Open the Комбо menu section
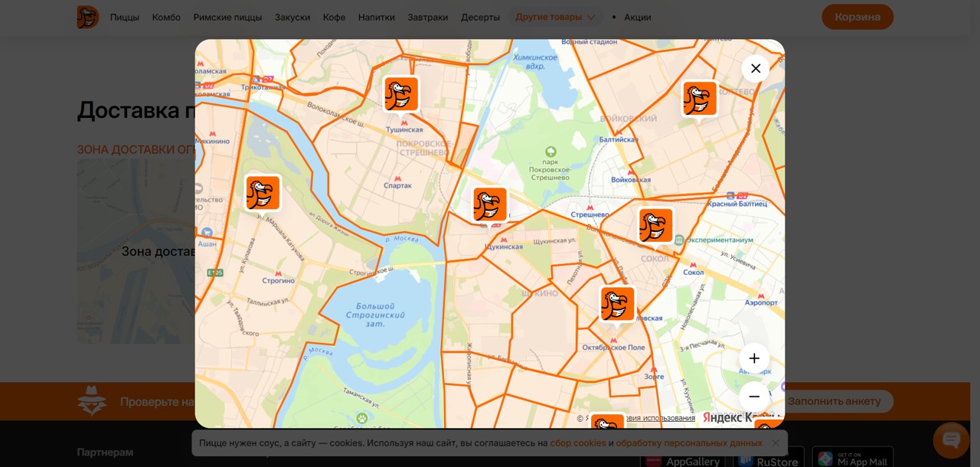Viewport: 980px width, 467px height. click(x=166, y=17)
